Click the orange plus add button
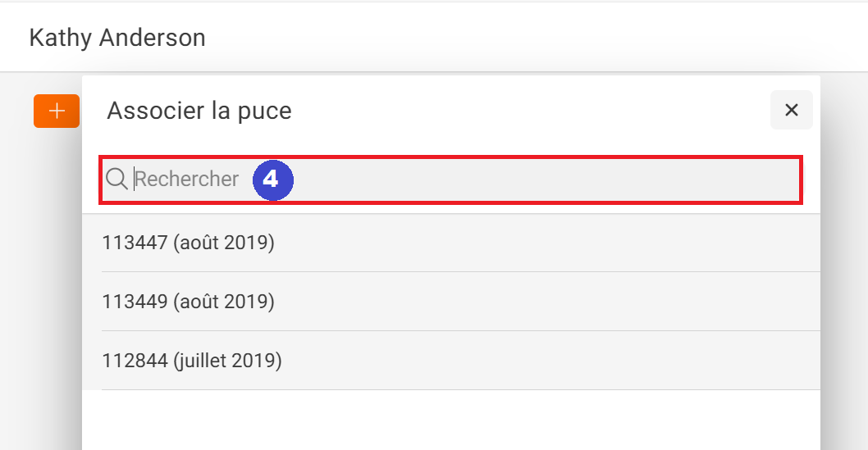This screenshot has height=450, width=868. click(x=57, y=111)
